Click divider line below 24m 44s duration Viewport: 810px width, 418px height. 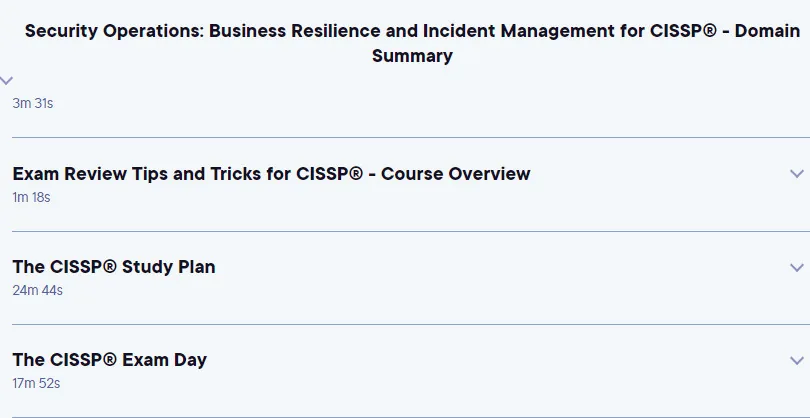[x=411, y=324]
